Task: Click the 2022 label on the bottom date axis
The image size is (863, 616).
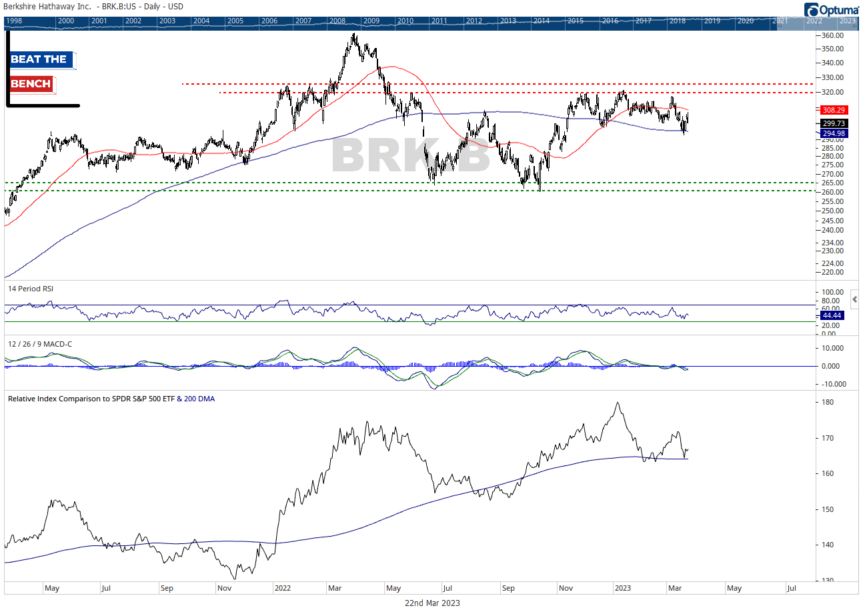Action: [283, 589]
